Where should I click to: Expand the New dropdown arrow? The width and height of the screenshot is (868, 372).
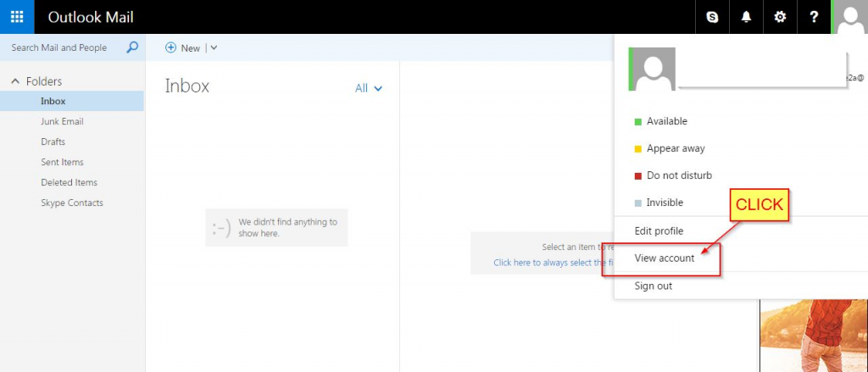point(214,48)
